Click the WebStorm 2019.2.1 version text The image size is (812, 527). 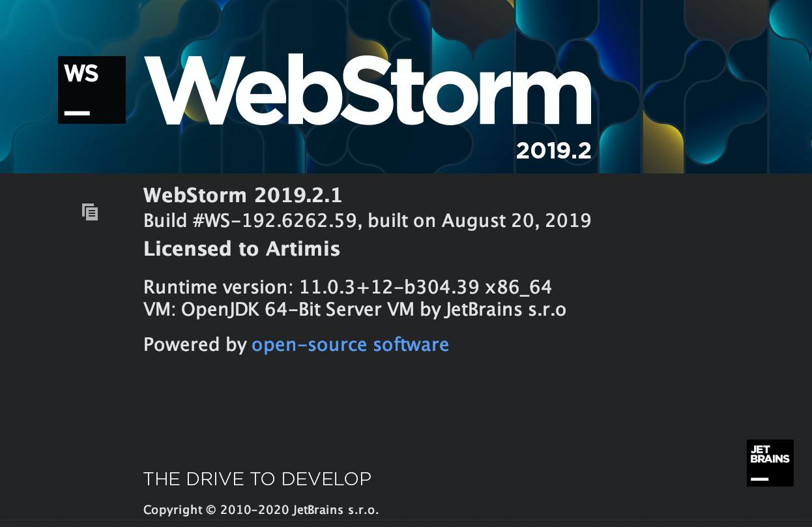242,195
